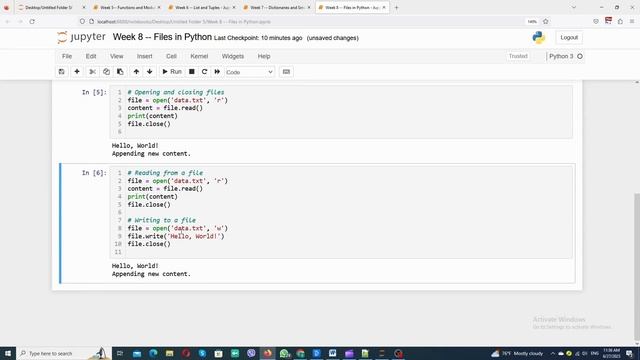Run the selected cell
The image size is (640, 360).
pos(172,72)
